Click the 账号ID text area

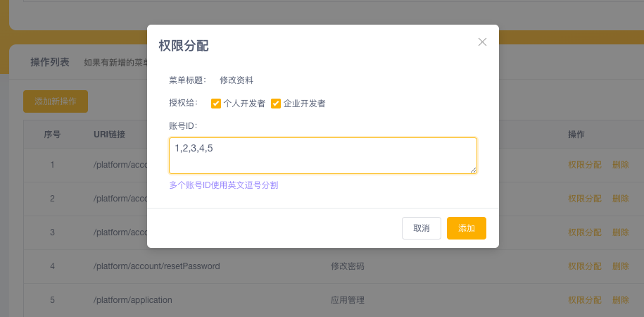pyautogui.click(x=322, y=155)
